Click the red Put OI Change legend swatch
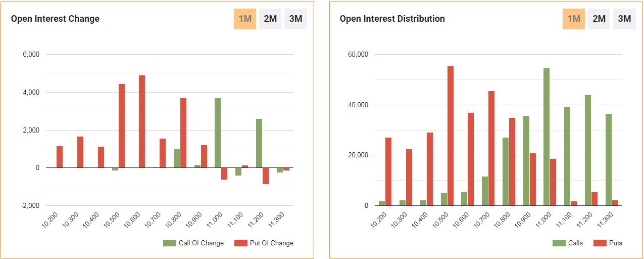 click(240, 243)
